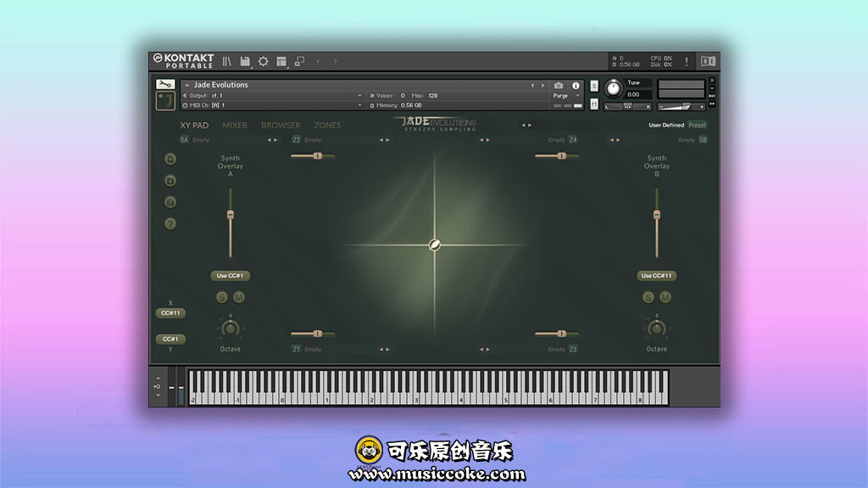Open the MIDI Ch dropdown
The image size is (868, 488).
pos(359,105)
